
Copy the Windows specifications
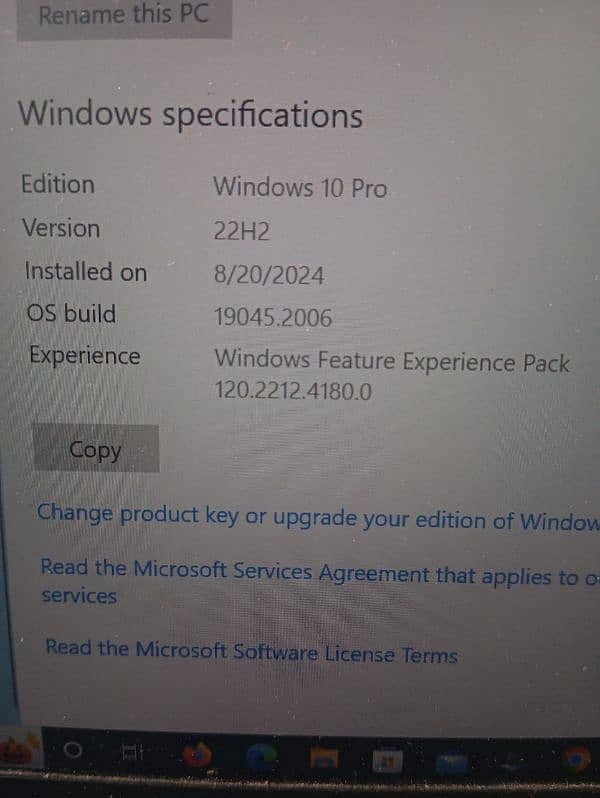point(96,448)
